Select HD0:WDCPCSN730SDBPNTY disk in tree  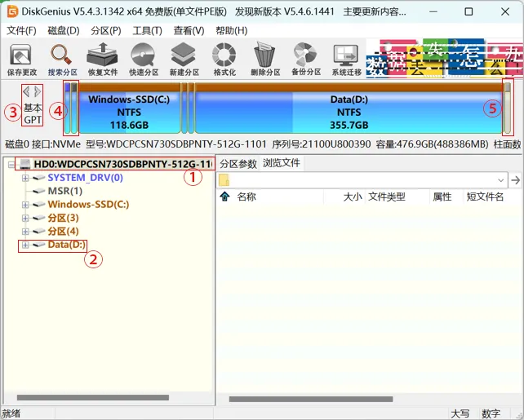pyautogui.click(x=123, y=164)
